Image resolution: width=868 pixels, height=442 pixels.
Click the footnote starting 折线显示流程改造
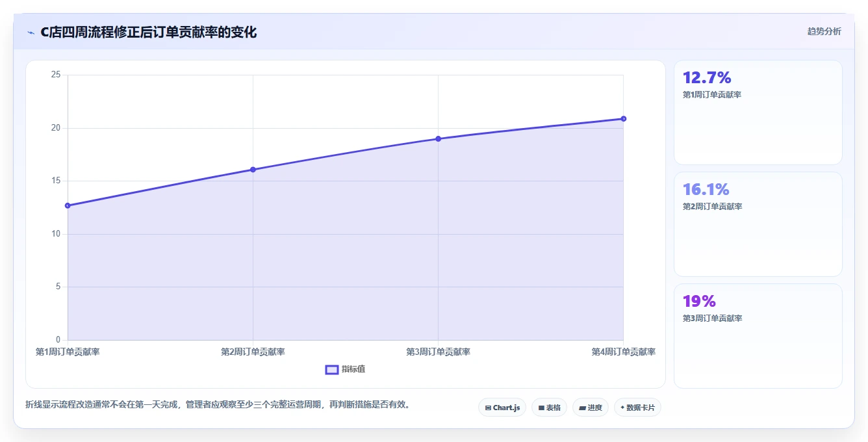[x=218, y=404]
